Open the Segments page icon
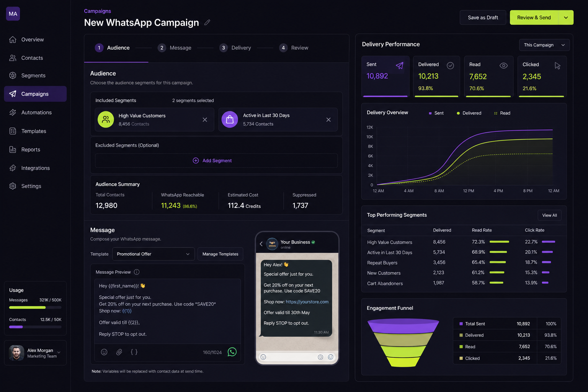This screenshot has height=392, width=588. (x=13, y=75)
